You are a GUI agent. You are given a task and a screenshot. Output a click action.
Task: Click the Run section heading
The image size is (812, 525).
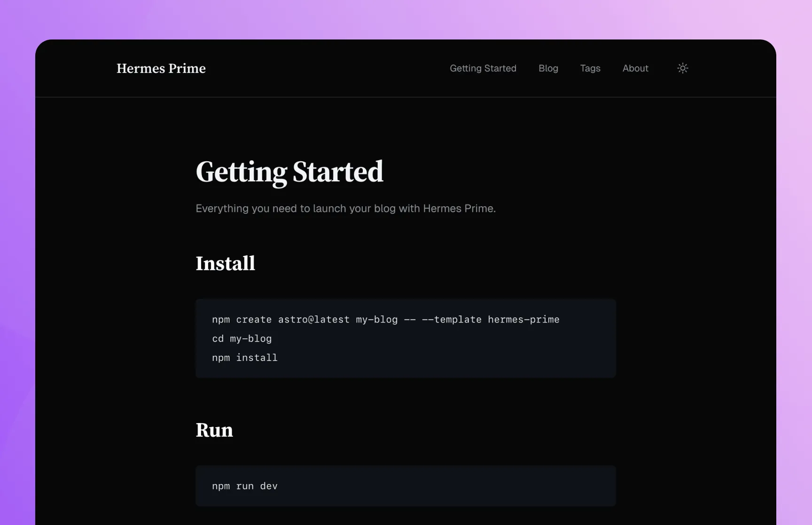pyautogui.click(x=214, y=430)
